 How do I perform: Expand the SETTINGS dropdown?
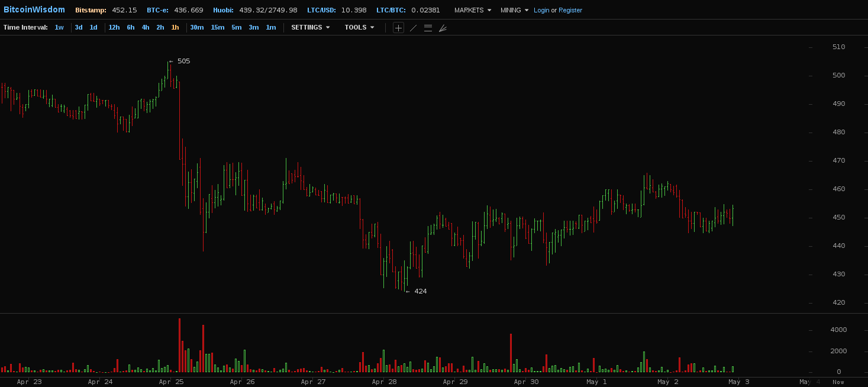point(310,27)
